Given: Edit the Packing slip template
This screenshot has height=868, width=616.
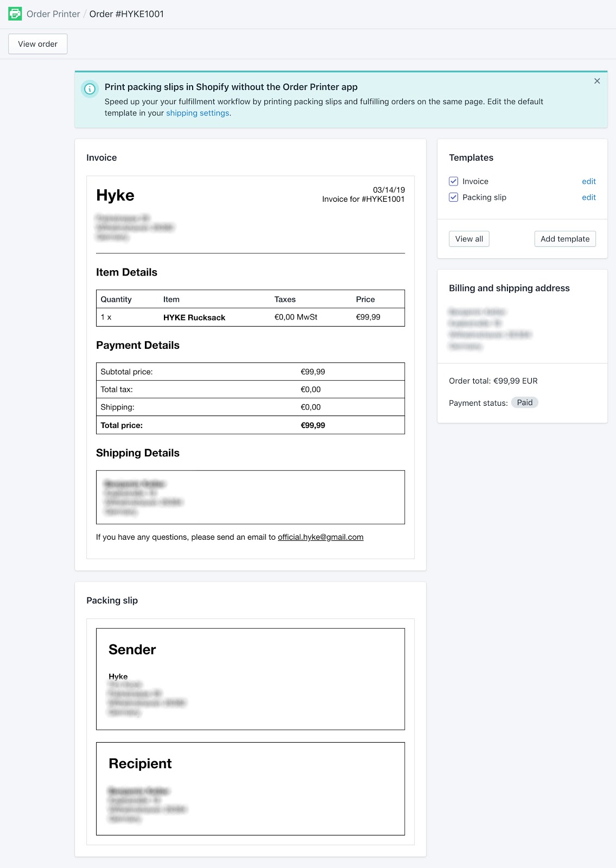Looking at the screenshot, I should pos(589,197).
